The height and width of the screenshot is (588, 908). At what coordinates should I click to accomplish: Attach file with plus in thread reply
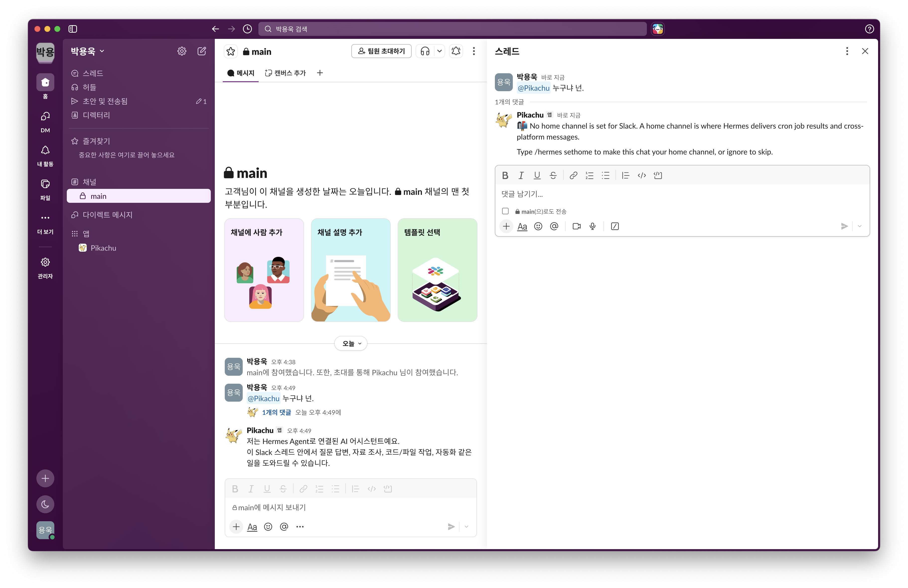(506, 226)
